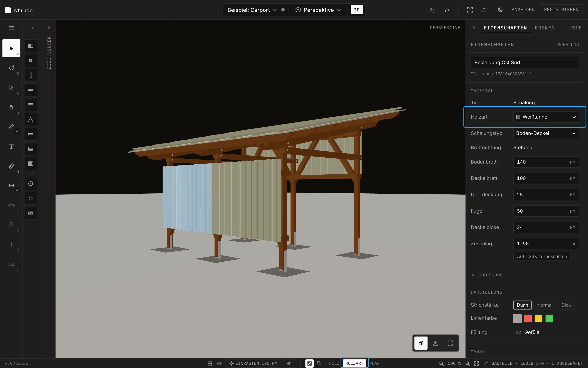Download the 3D view image
588x368 pixels.
(x=436, y=343)
